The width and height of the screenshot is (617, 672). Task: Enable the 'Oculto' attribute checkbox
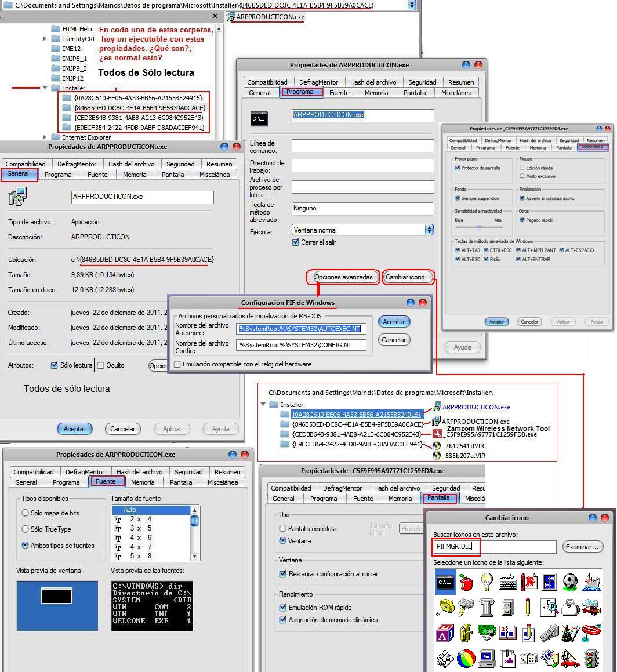tap(101, 365)
